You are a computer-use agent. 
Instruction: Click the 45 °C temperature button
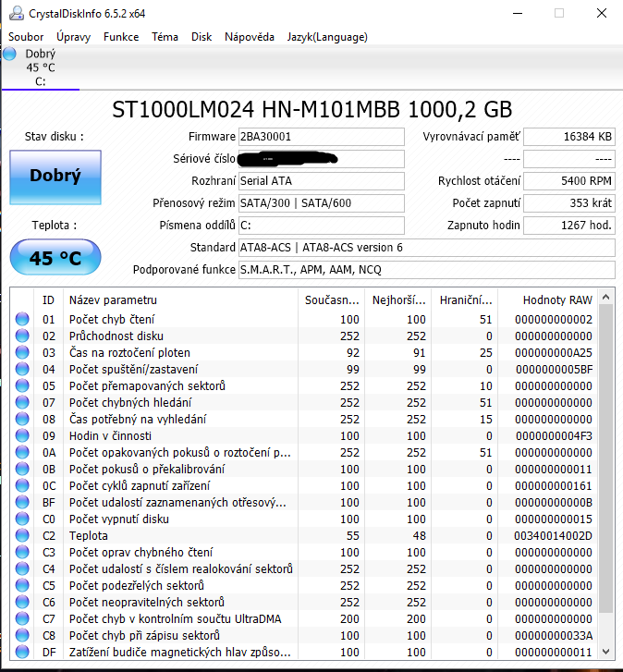[x=55, y=258]
